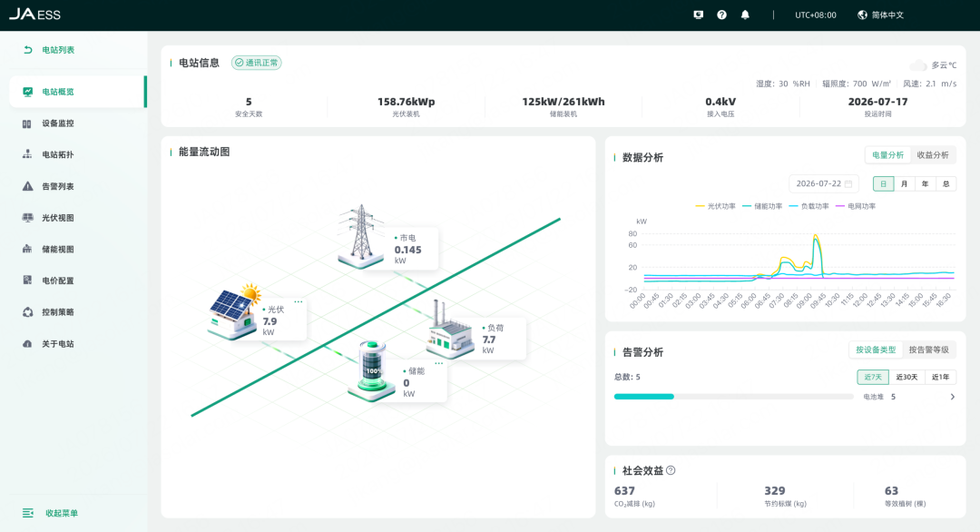The image size is (980, 532).
Task: Click 电站概览 menu label
Action: pos(58,92)
